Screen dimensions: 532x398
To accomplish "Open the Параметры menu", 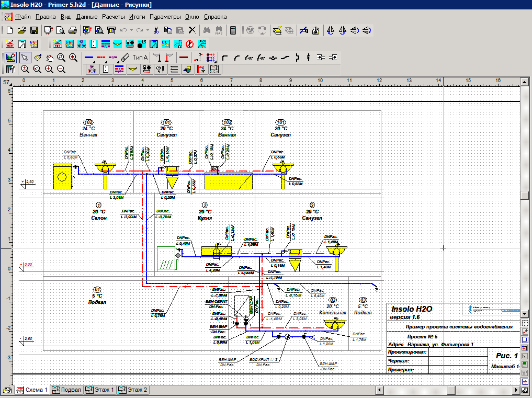I will 165,17.
